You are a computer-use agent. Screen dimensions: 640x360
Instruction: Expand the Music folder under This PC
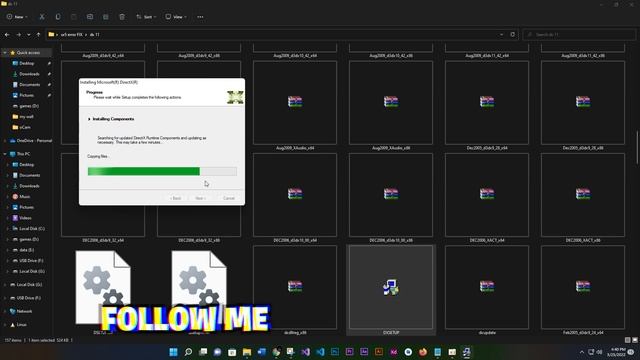(x=7, y=196)
